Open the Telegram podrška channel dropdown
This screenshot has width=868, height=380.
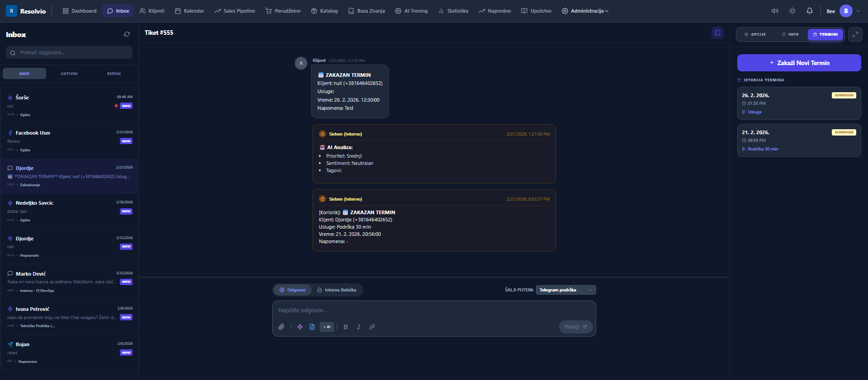coord(566,290)
